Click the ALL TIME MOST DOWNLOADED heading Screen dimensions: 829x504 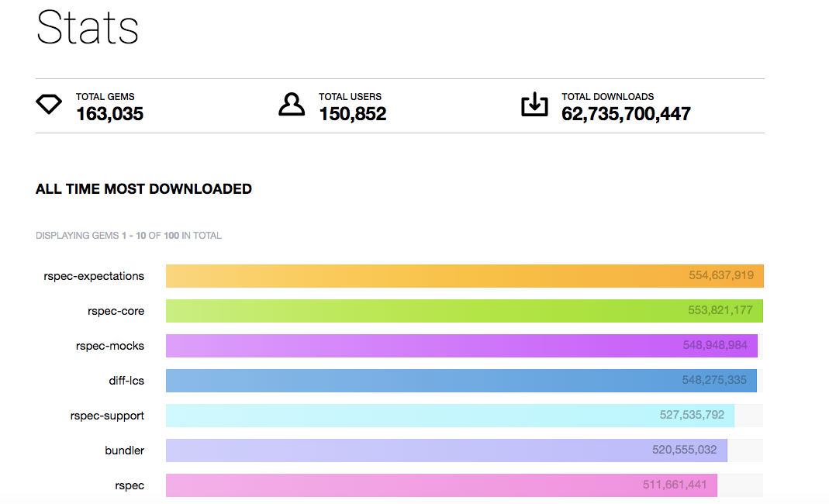click(x=143, y=188)
